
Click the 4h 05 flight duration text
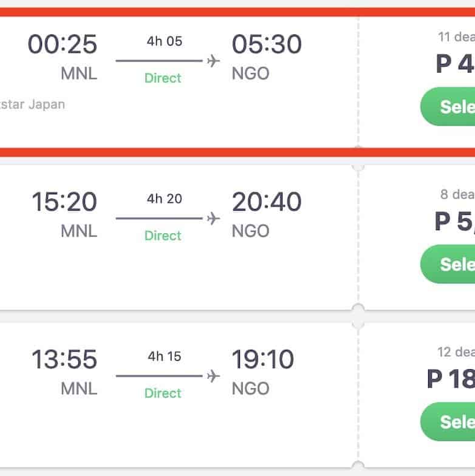[x=164, y=41]
